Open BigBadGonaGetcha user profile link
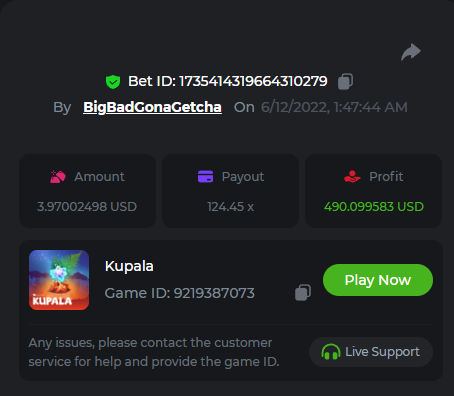Screen dimensions: 454x396 click(x=152, y=107)
